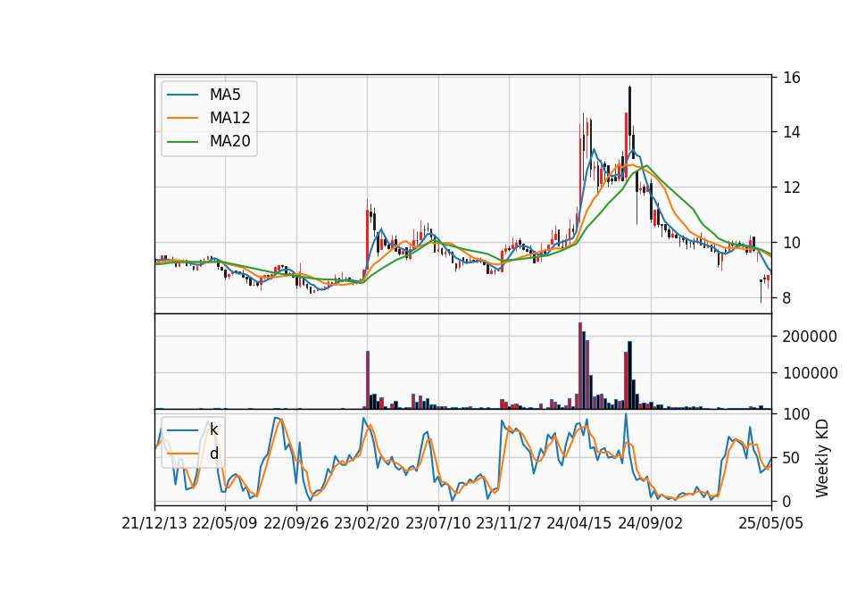Click the 22/09/26 date label
This screenshot has height=616, width=857.
pos(296,523)
